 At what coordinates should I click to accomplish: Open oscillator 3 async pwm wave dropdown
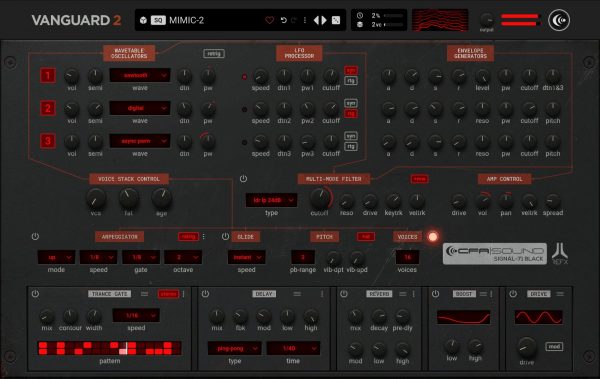click(x=140, y=141)
